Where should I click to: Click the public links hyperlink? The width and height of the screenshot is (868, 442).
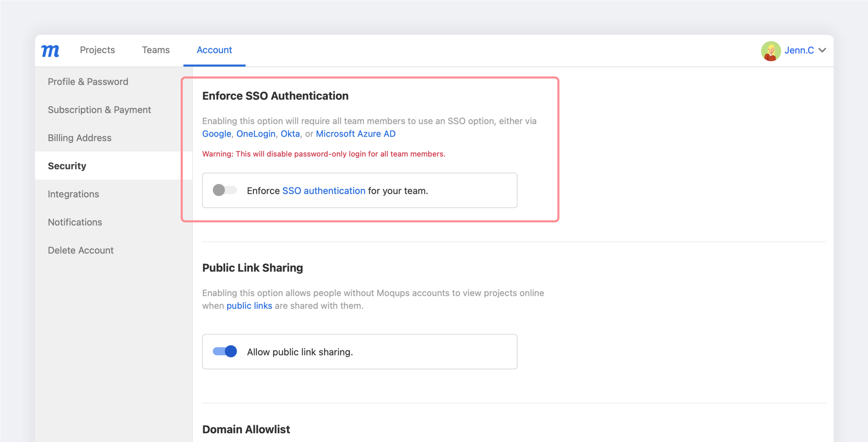pyautogui.click(x=249, y=306)
